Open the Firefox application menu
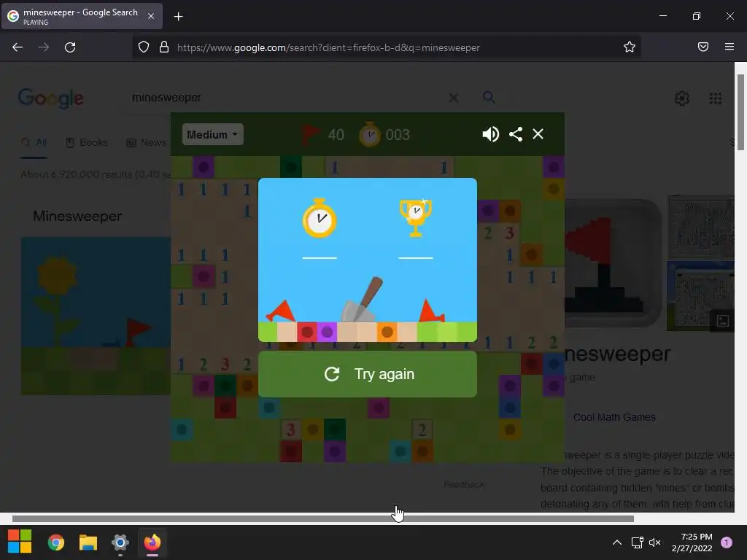 (729, 47)
